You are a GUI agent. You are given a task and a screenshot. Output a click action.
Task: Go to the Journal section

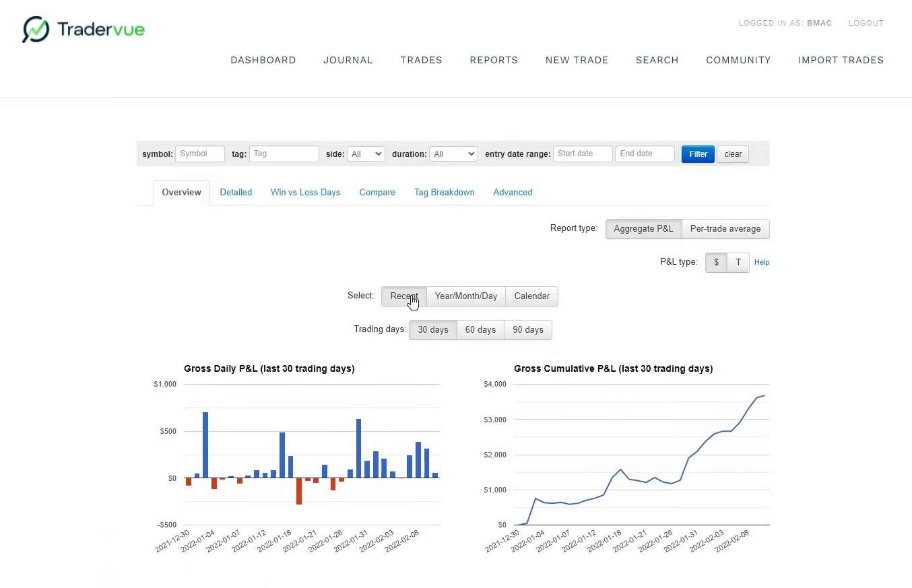tap(348, 60)
